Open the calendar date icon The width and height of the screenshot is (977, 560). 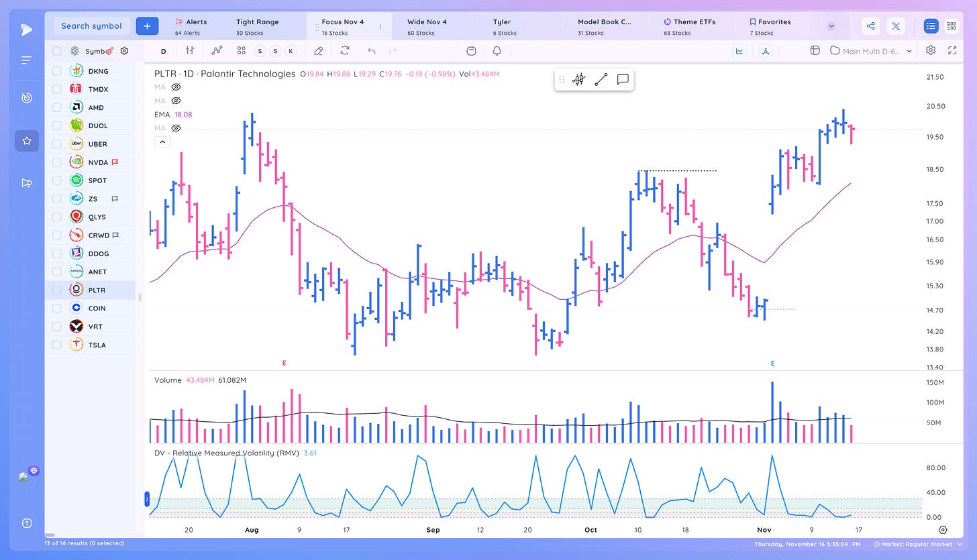[471, 50]
